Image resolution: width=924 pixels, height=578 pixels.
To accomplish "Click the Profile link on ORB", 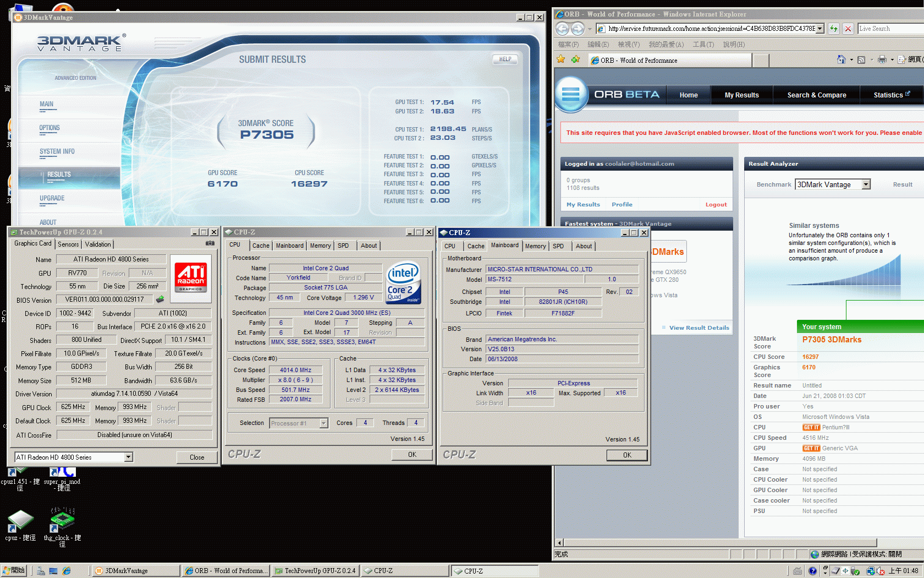I will [x=622, y=205].
